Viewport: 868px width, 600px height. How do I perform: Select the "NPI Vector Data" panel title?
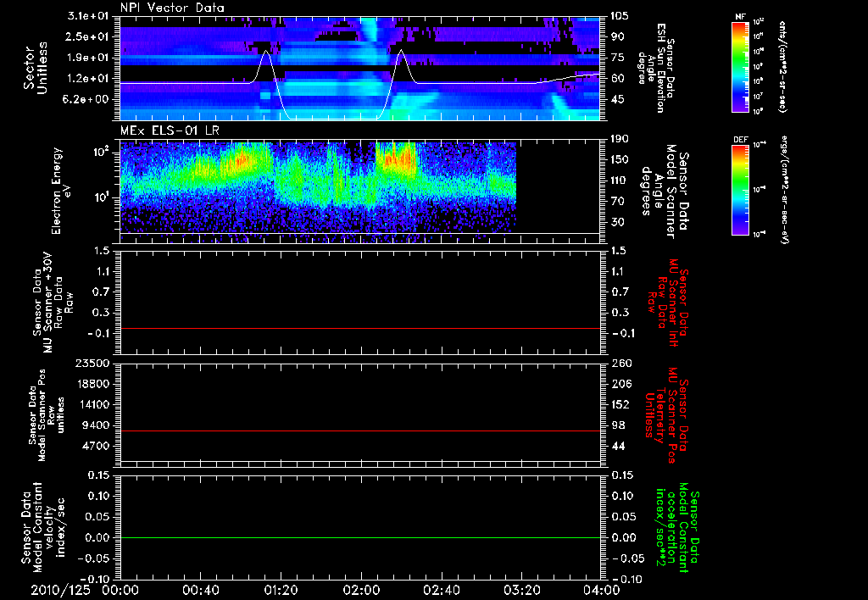coord(172,8)
